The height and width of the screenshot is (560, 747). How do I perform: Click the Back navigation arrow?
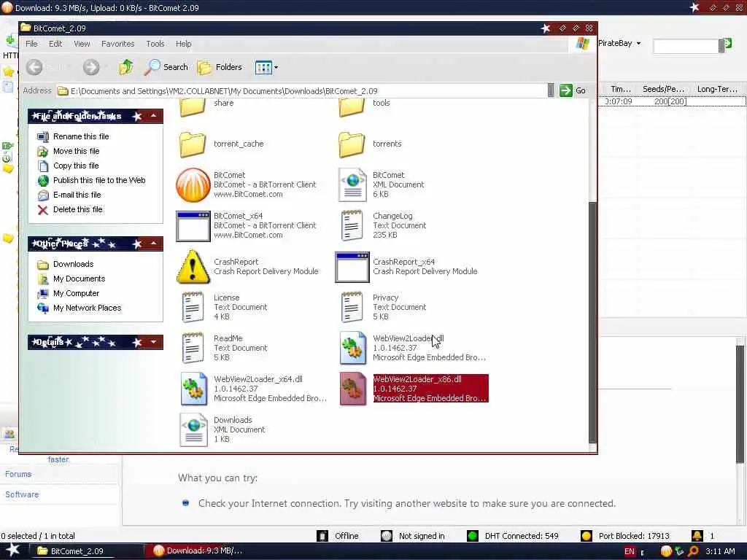34,67
